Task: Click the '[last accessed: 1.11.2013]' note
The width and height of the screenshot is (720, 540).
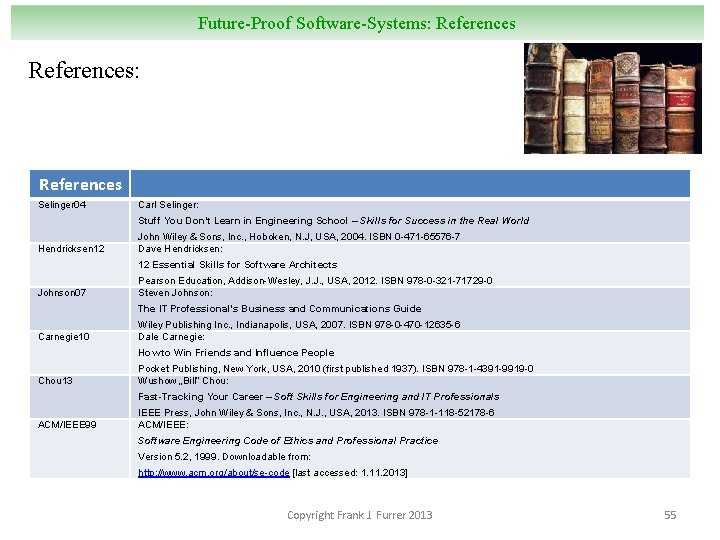Action: point(349,472)
